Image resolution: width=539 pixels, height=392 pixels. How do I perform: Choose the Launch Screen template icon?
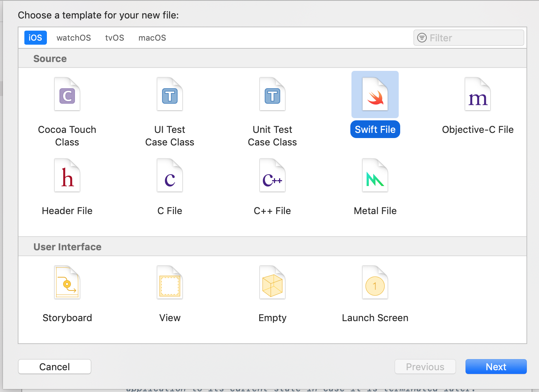point(375,282)
